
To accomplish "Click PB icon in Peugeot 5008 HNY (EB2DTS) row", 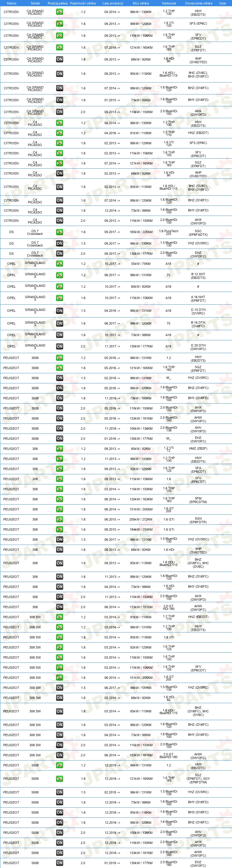I will click(x=60, y=765).
